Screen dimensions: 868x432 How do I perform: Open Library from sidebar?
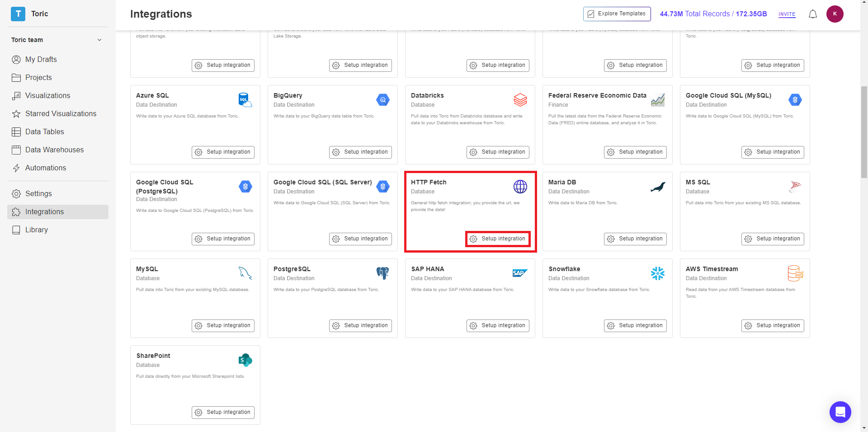58,230
